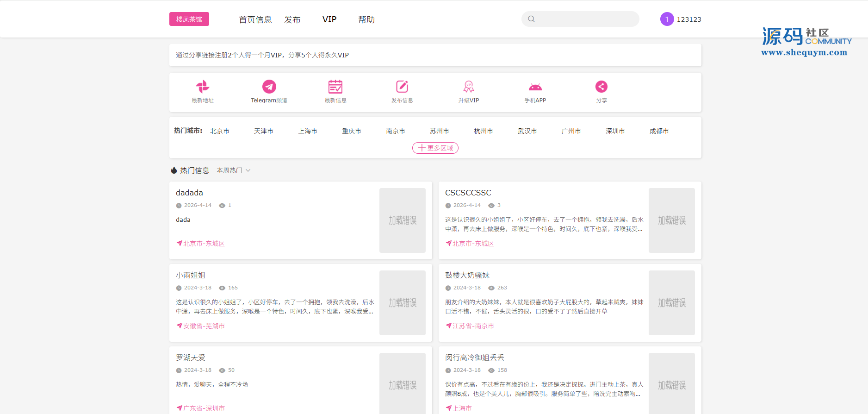Image resolution: width=868 pixels, height=414 pixels.
Task: Expand the 本周热门 dropdown
Action: pos(234,170)
